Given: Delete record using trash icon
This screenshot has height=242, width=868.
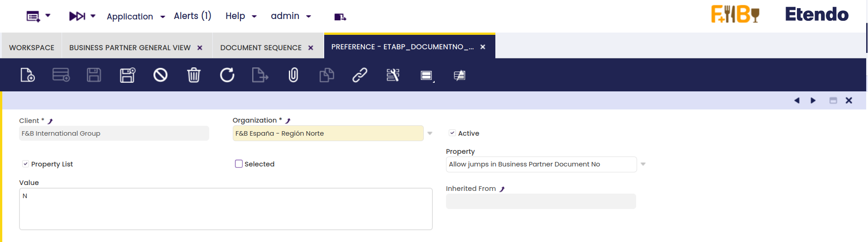Looking at the screenshot, I should point(194,75).
